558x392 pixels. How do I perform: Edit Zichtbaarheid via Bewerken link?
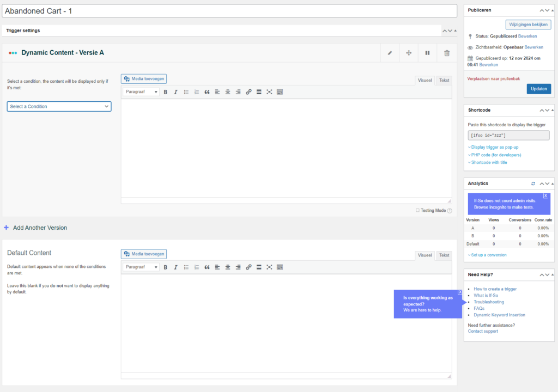pos(534,47)
